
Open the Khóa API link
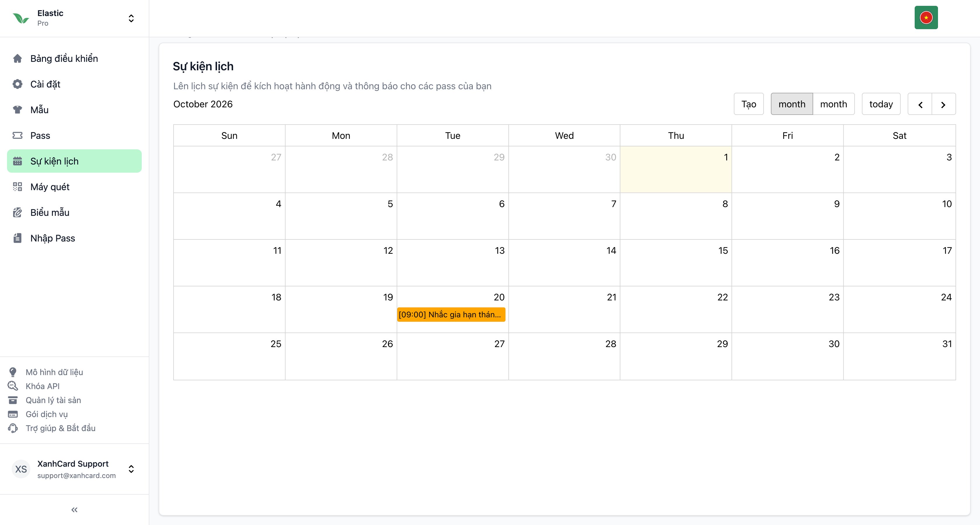pos(43,386)
